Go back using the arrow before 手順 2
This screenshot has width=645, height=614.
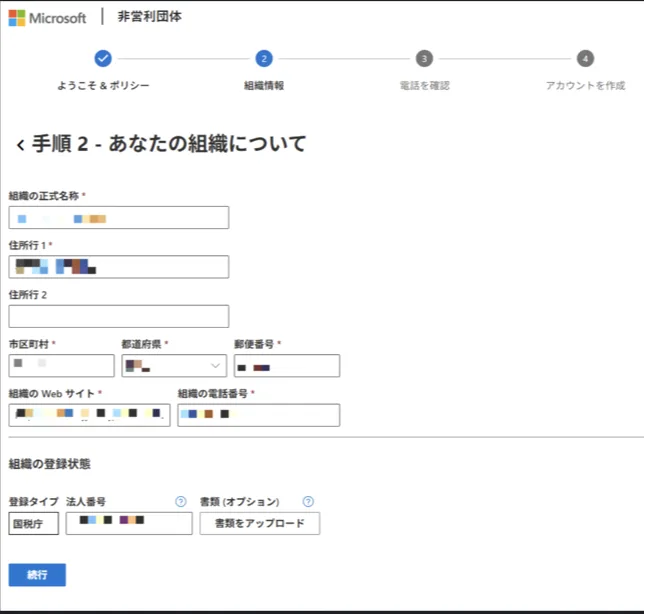[x=20, y=145]
